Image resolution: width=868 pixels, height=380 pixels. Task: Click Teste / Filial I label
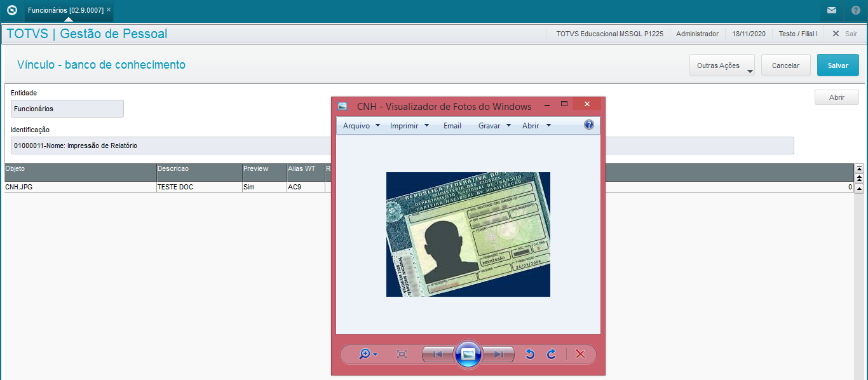coord(798,34)
